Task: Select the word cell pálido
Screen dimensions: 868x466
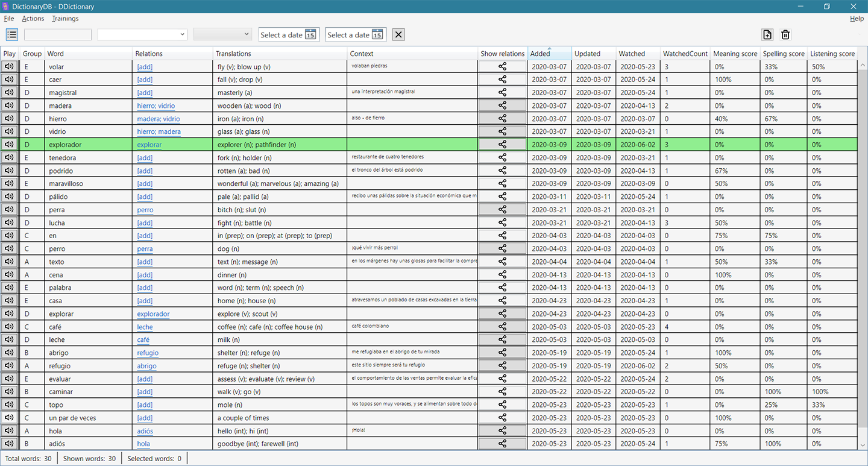Action: click(89, 197)
